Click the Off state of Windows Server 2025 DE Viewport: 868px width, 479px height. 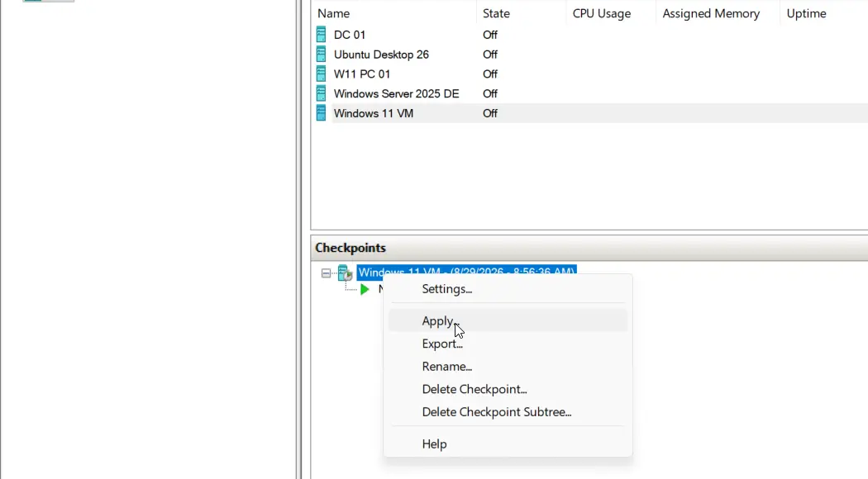tap(490, 93)
